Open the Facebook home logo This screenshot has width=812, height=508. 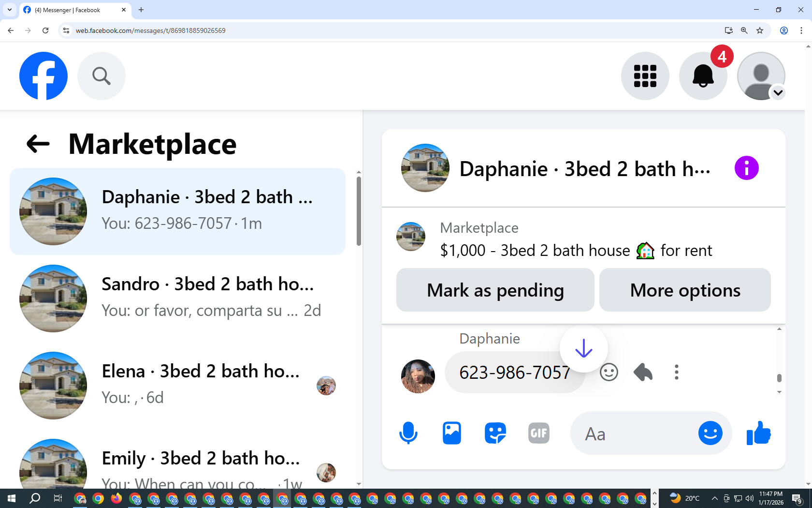[x=43, y=76]
